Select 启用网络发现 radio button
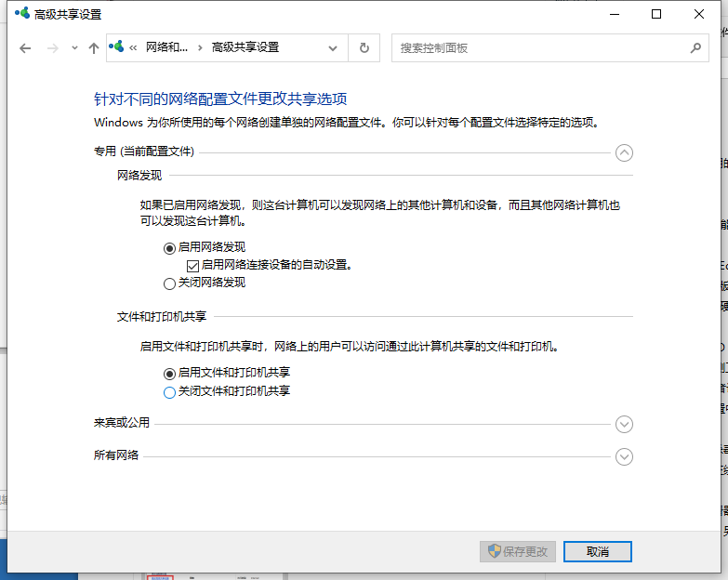 click(x=169, y=248)
